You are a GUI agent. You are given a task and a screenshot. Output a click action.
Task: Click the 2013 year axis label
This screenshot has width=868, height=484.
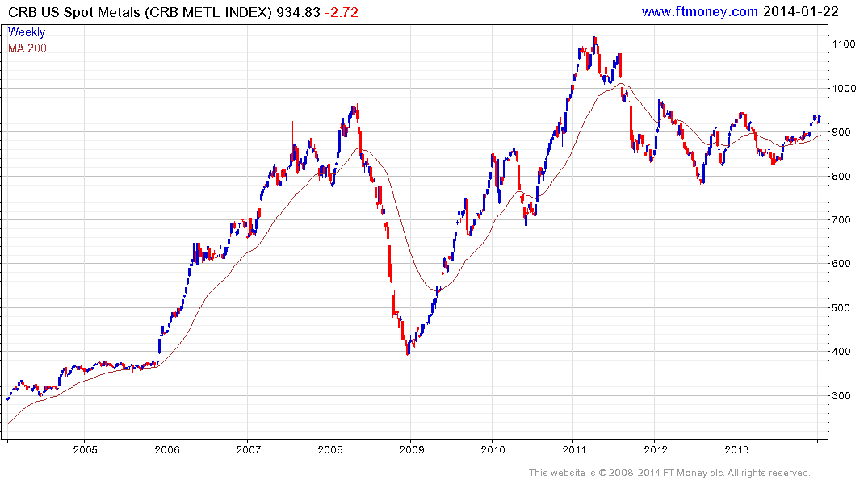click(x=737, y=449)
